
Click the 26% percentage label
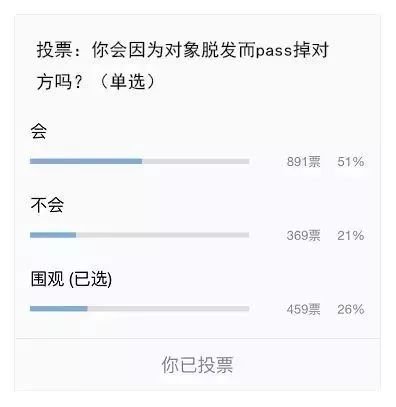(x=351, y=309)
